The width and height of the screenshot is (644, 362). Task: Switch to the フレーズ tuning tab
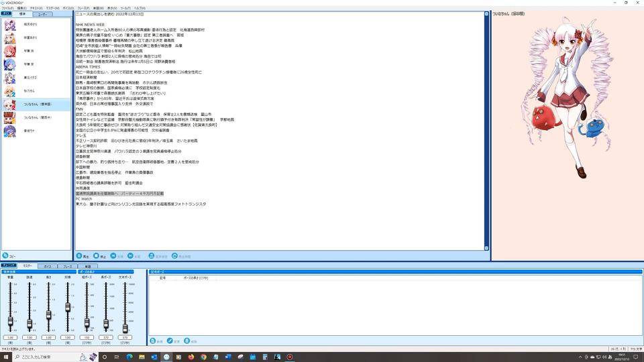click(x=67, y=266)
